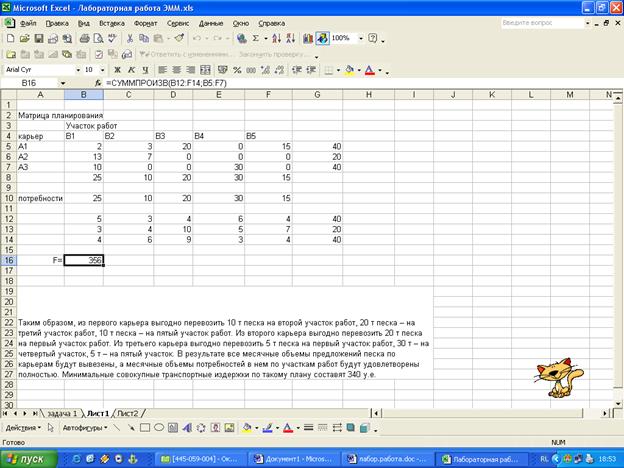This screenshot has height=468, width=624.
Task: Merge and center cells
Action: click(x=205, y=70)
